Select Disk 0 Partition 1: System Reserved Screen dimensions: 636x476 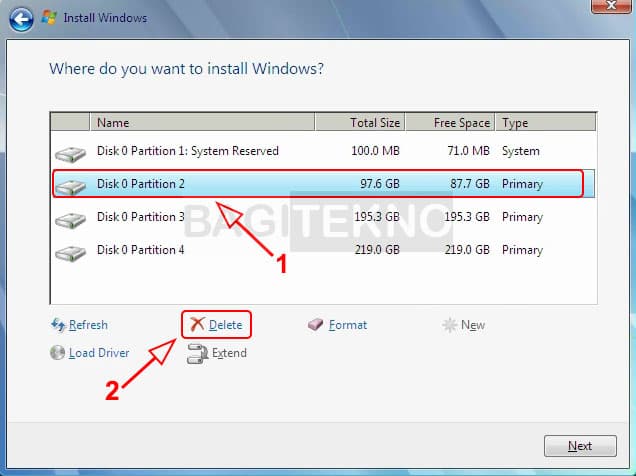[323, 151]
